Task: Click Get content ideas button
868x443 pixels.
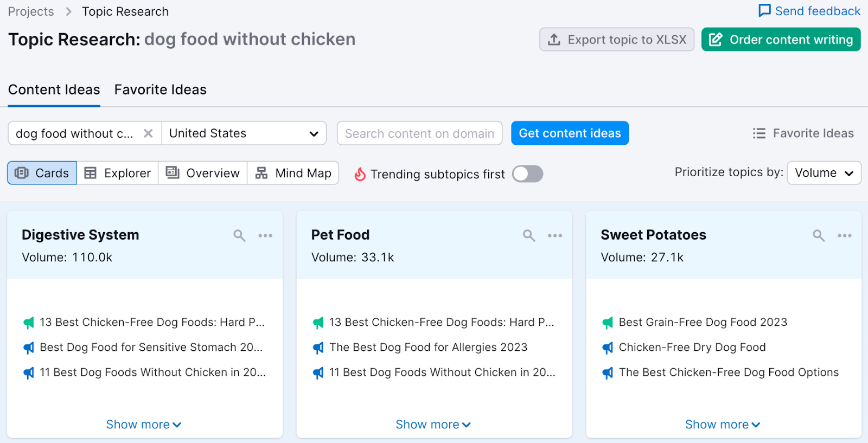Action: point(570,133)
